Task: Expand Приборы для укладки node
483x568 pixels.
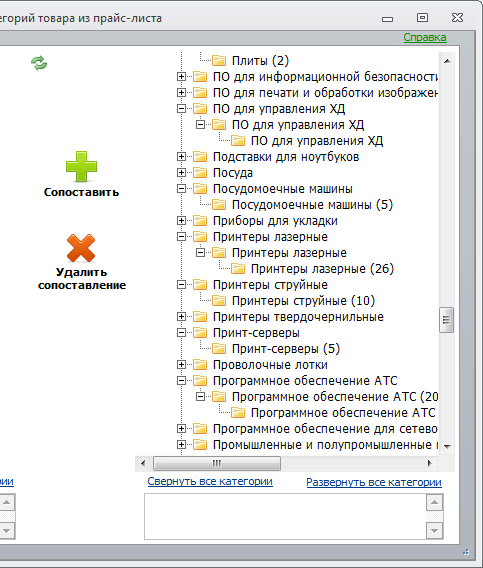Action: [181, 221]
